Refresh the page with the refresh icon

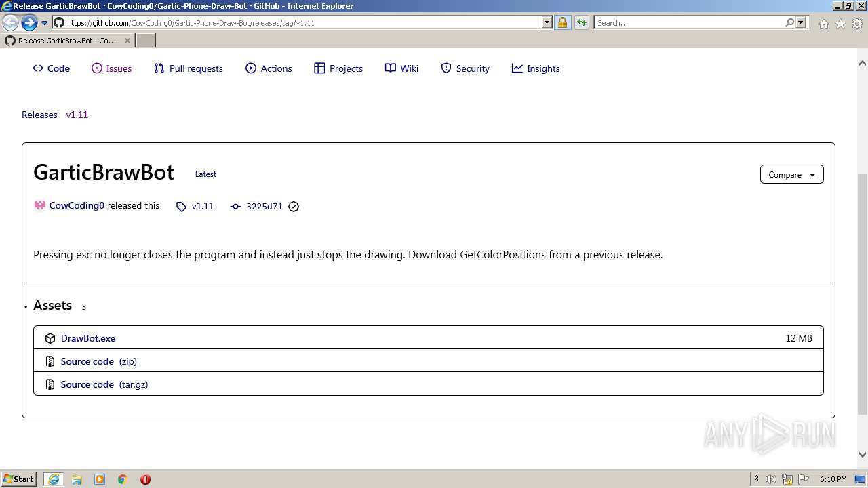(x=581, y=22)
